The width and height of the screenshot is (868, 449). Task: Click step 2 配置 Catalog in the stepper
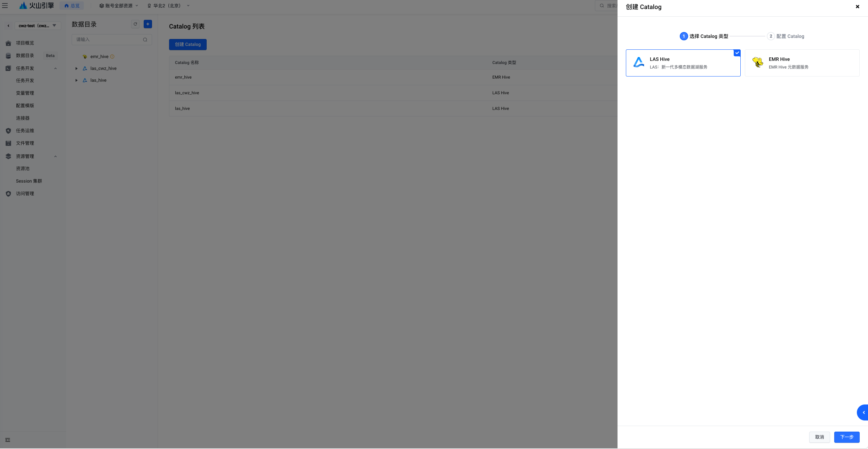(x=786, y=36)
